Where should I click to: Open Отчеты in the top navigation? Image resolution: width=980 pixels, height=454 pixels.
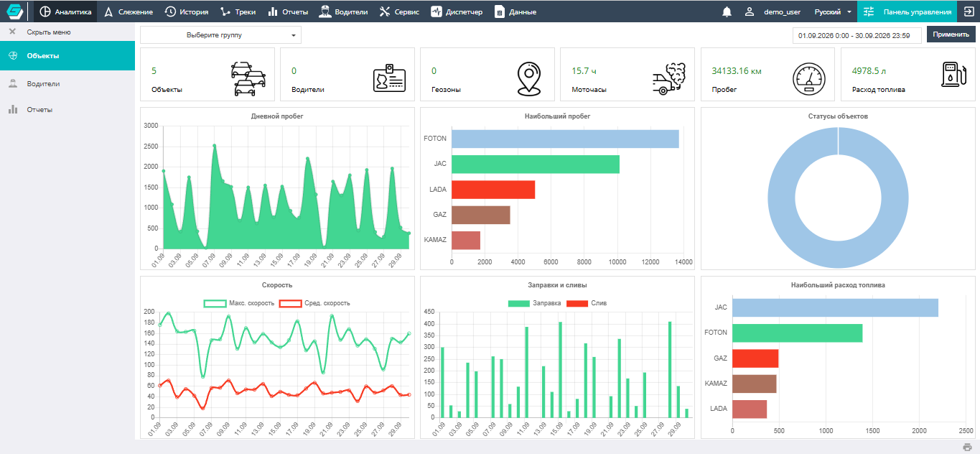tap(287, 11)
